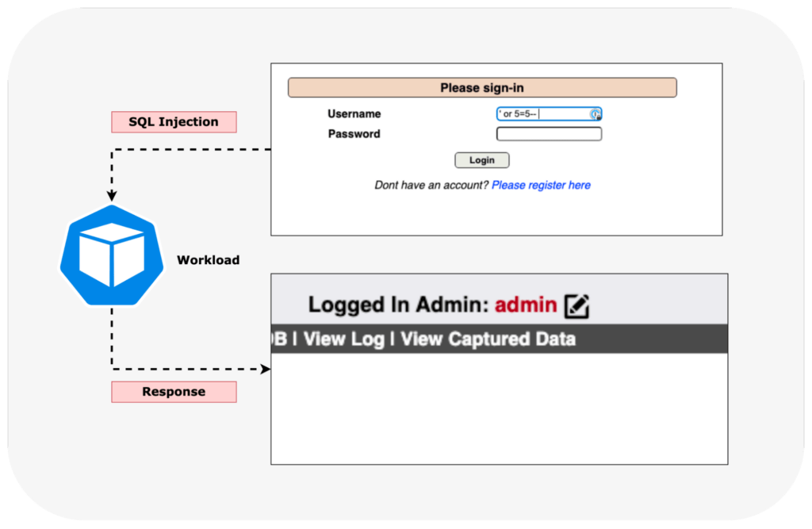
Task: Follow the Please register here link
Action: coord(540,185)
